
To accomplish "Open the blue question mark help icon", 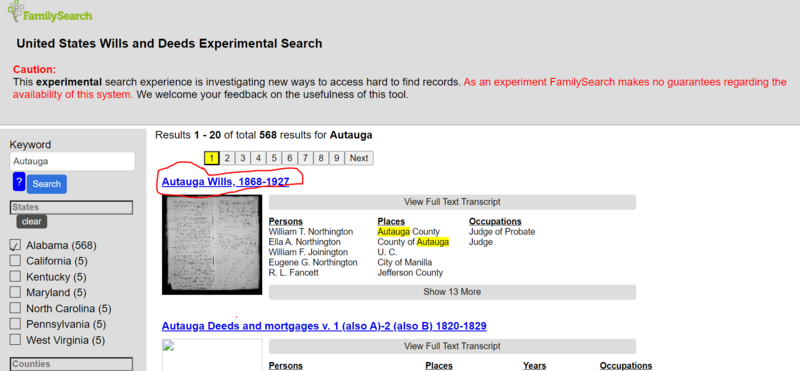I will 19,182.
